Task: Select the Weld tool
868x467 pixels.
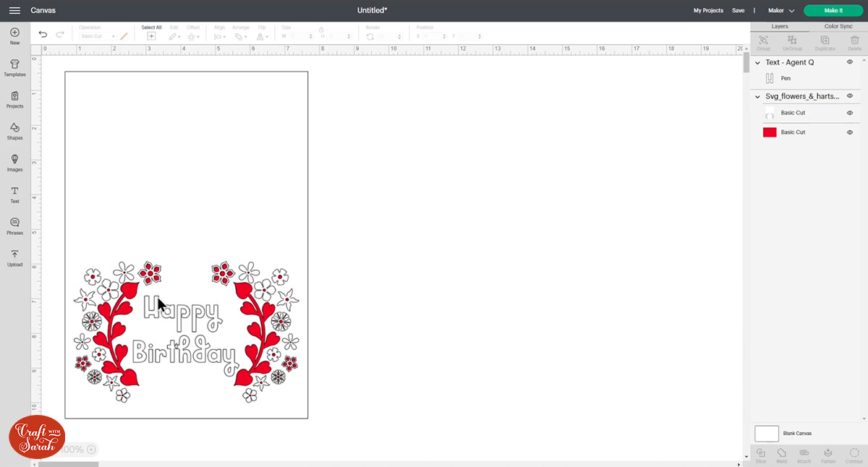Action: 782,455
